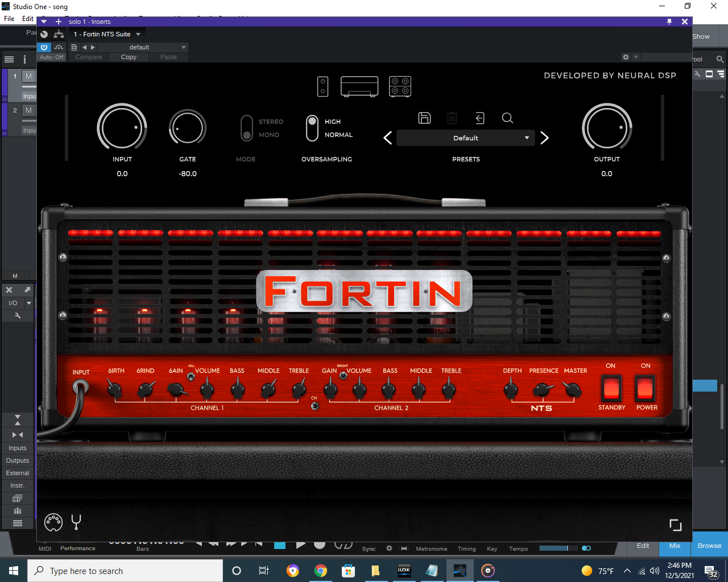Viewport: 728px width, 582px height.
Task: Click pool search magnifier icon
Action: (x=720, y=59)
